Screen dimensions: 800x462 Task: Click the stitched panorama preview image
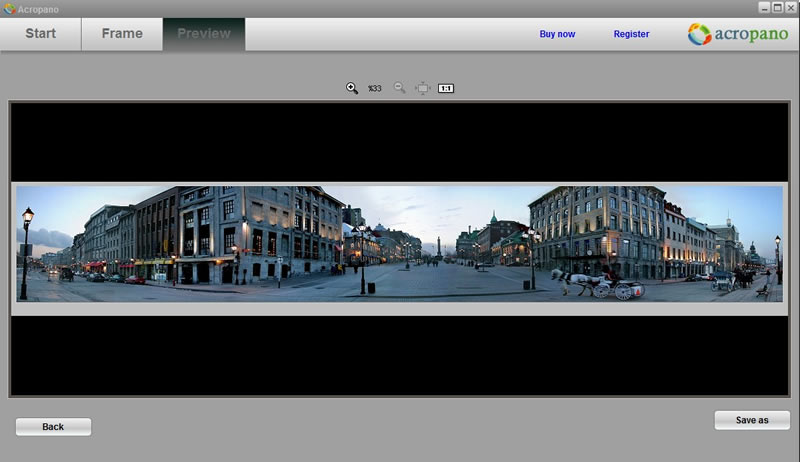pos(400,243)
